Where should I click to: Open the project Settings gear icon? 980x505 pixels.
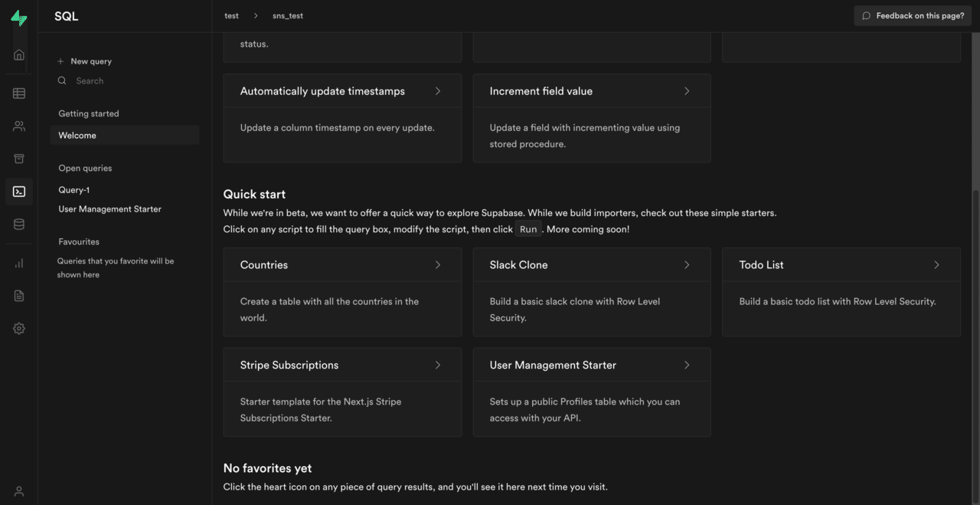tap(19, 329)
